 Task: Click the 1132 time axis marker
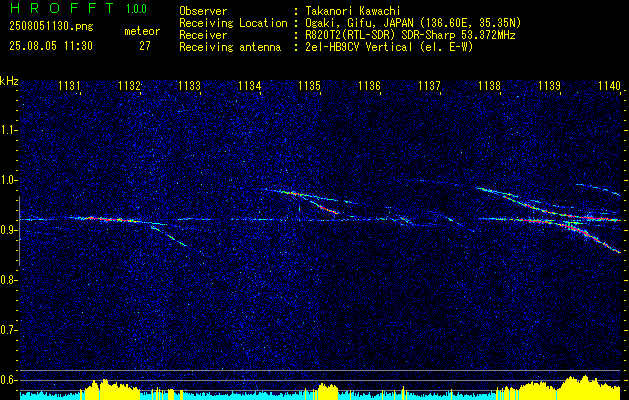pos(129,85)
